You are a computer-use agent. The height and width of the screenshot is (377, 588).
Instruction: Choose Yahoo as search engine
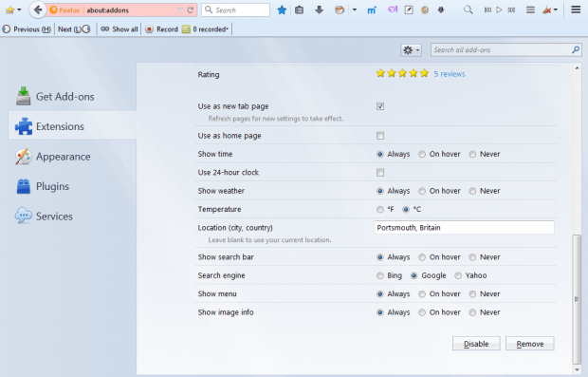[x=458, y=275]
